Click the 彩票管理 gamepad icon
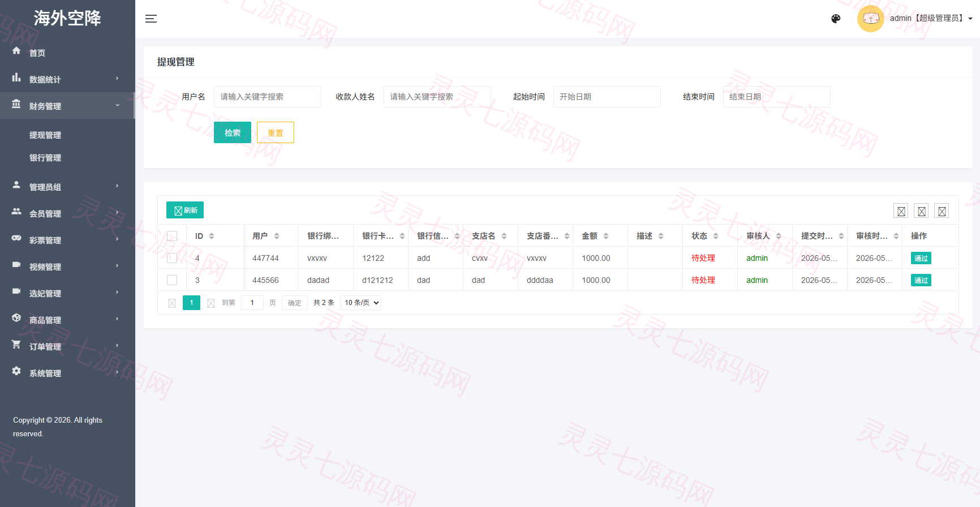Image resolution: width=980 pixels, height=507 pixels. (x=16, y=238)
